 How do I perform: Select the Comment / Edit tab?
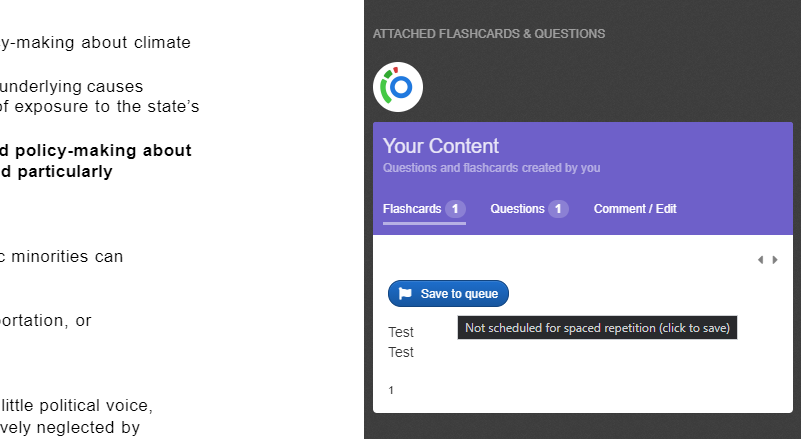pos(635,209)
